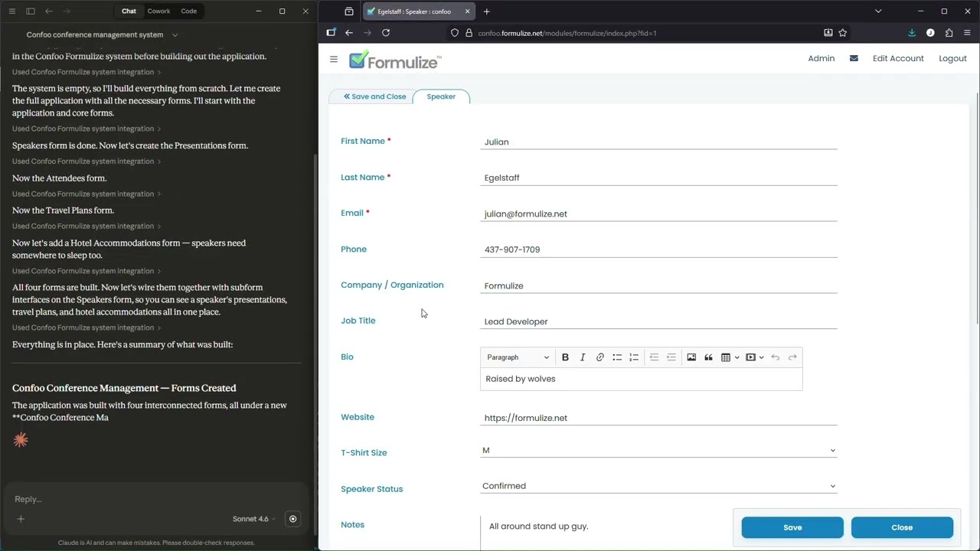Click the Website field
Screen dimensions: 980x551
(658, 418)
